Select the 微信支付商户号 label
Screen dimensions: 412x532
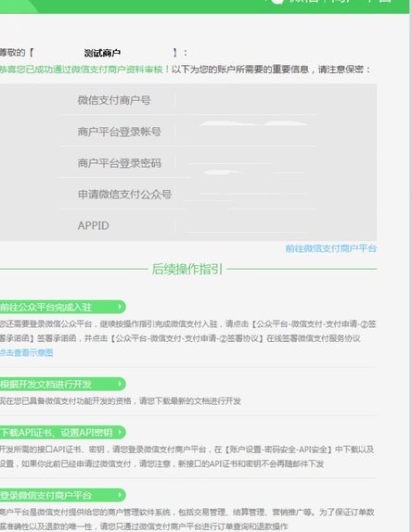point(114,100)
